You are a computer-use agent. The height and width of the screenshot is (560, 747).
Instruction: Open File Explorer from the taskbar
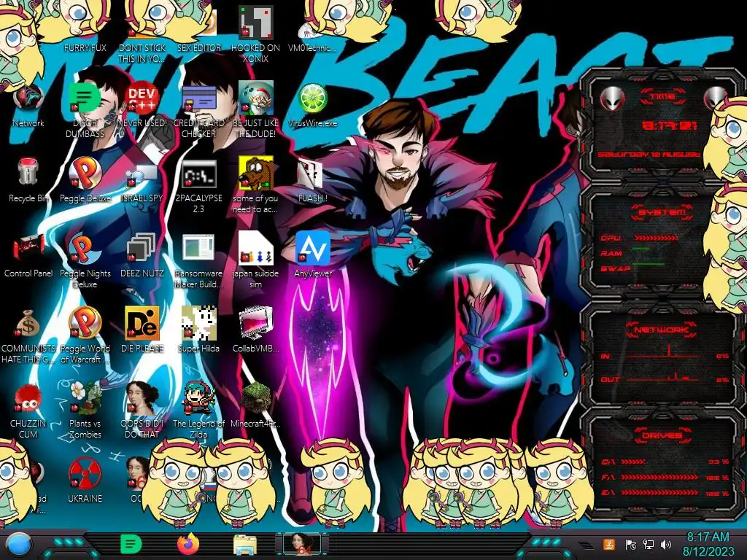pos(245,545)
